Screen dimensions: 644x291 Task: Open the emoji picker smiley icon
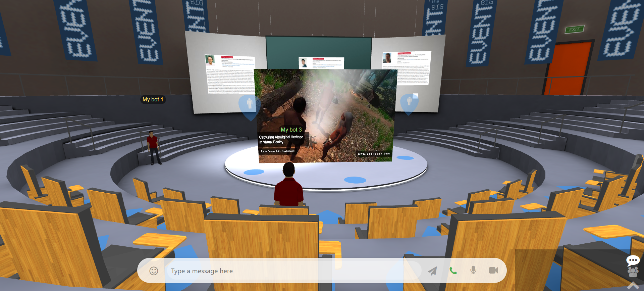[x=154, y=271]
